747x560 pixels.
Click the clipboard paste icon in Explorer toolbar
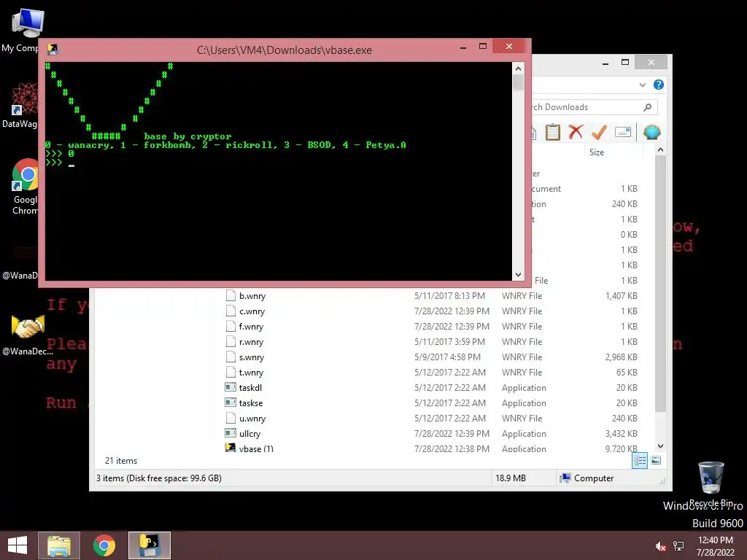(553, 132)
